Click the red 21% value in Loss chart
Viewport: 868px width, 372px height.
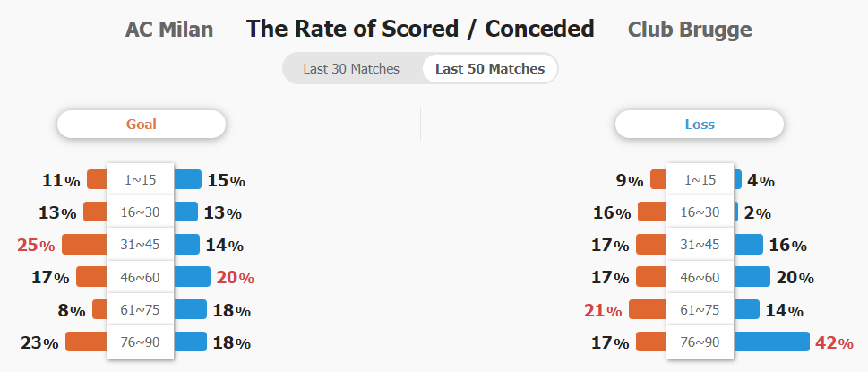coord(603,310)
